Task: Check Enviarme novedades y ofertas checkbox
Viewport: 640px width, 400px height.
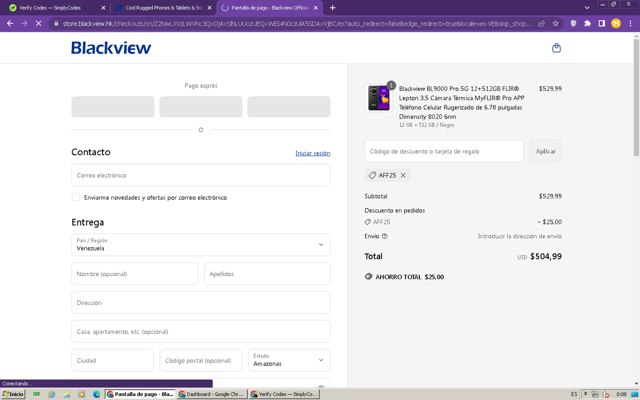Action: 76,197
